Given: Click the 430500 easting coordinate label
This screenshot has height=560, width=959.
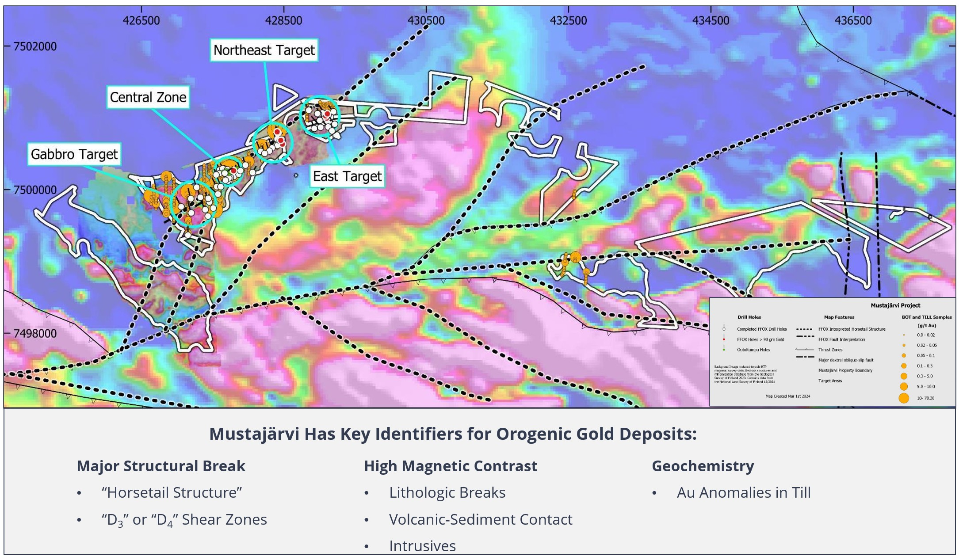Looking at the screenshot, I should tap(426, 20).
